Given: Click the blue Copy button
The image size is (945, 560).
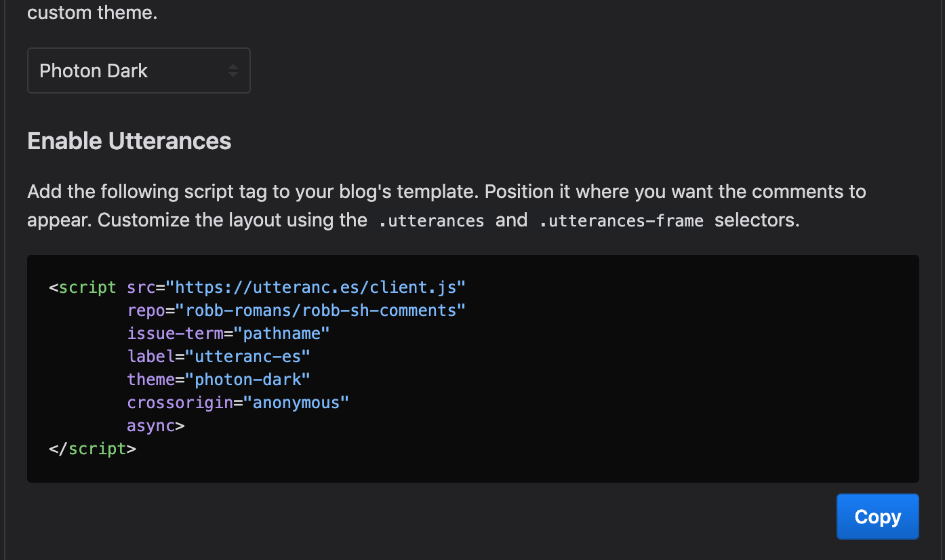Looking at the screenshot, I should point(877,517).
